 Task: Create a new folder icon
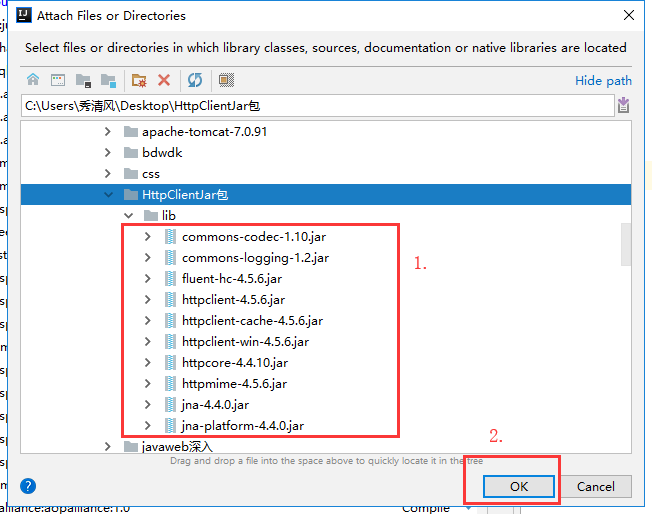point(139,80)
